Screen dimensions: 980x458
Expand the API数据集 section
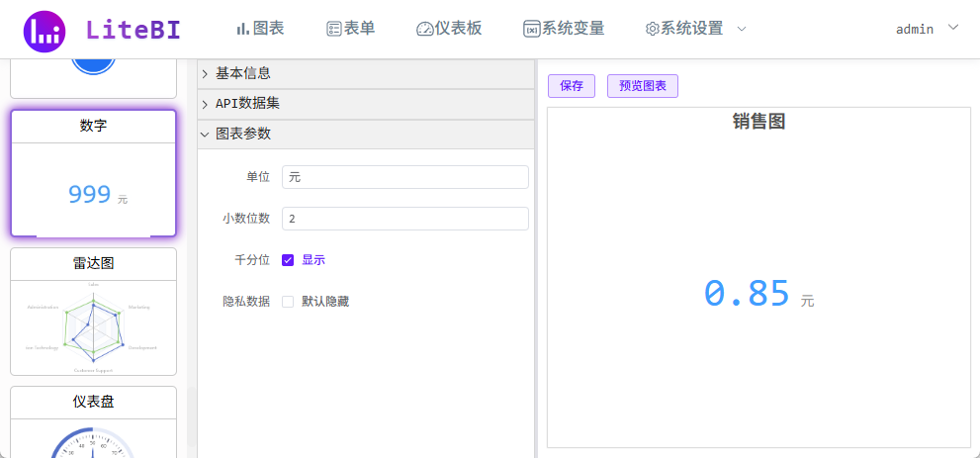(x=366, y=104)
